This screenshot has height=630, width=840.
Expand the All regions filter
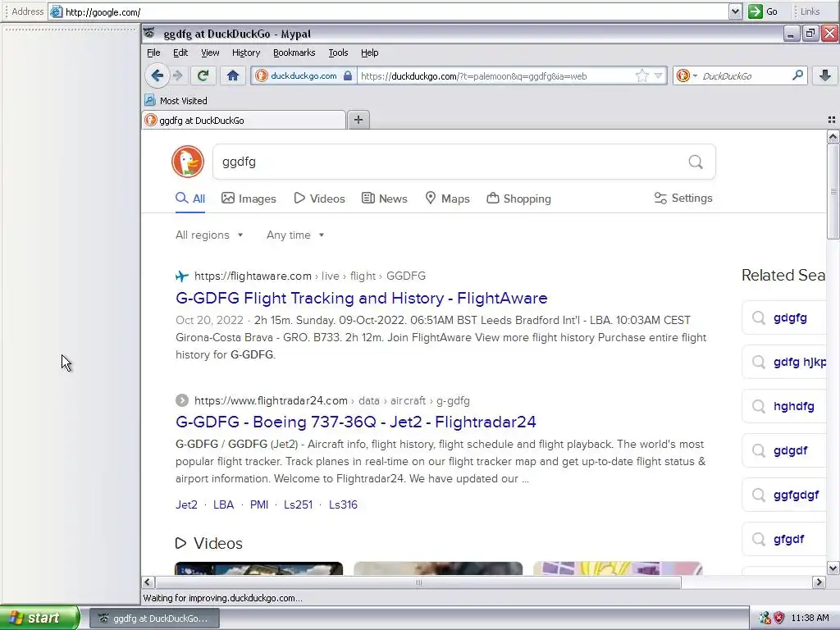click(x=209, y=235)
